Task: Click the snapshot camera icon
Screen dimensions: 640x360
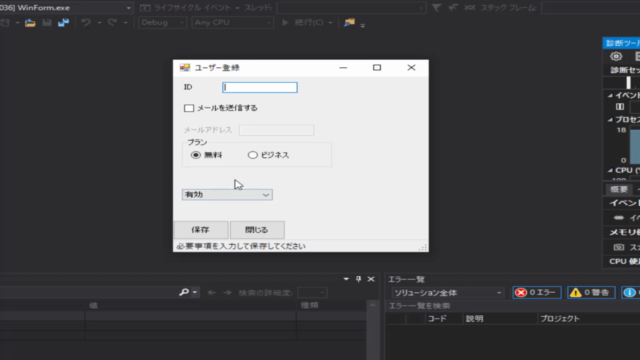Action: click(619, 247)
